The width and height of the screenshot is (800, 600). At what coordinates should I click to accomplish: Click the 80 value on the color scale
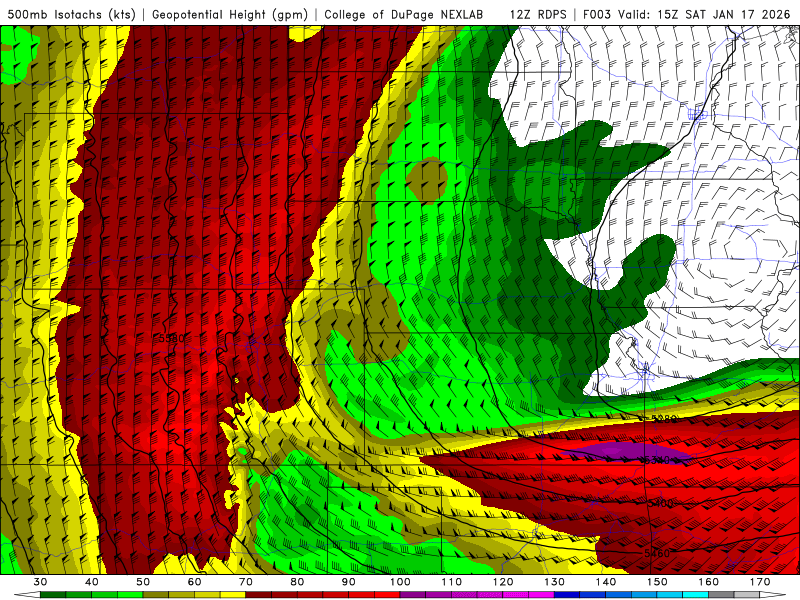(x=297, y=582)
